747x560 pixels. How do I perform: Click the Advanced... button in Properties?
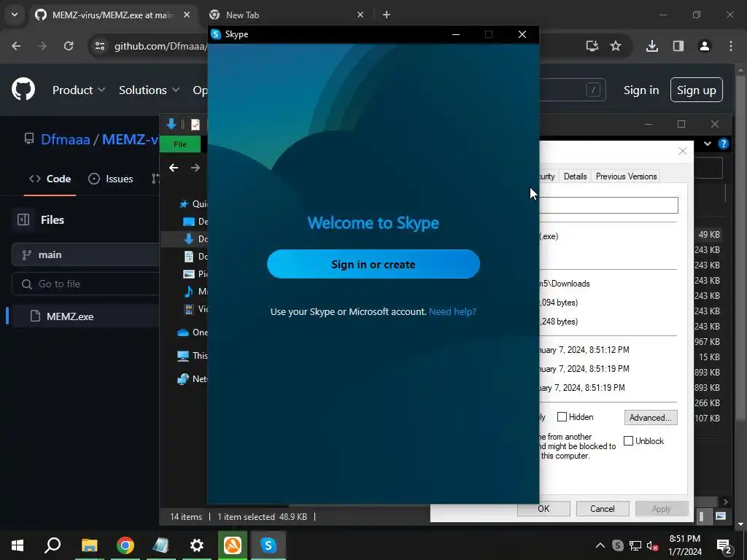tap(650, 418)
